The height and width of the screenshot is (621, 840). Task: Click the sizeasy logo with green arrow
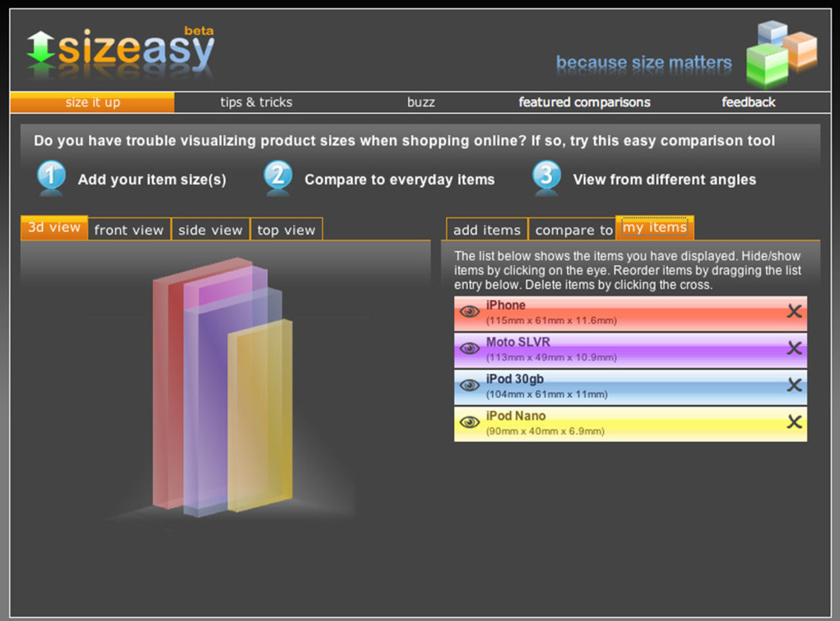(x=121, y=50)
